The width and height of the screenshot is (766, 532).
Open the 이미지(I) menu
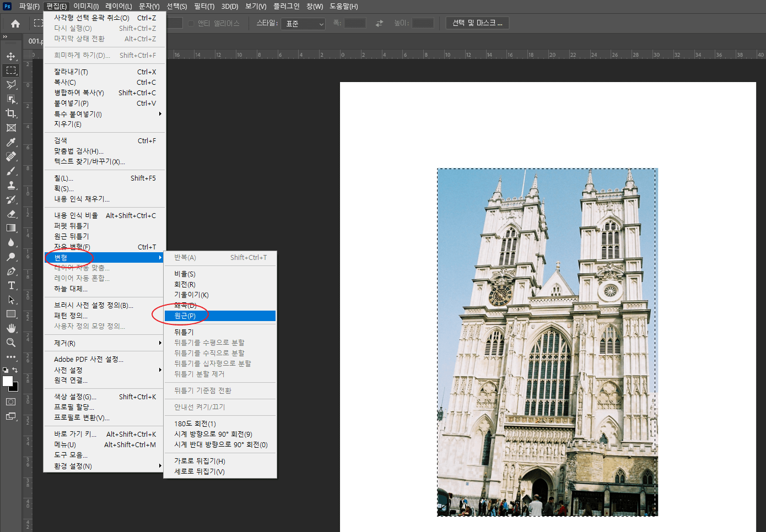[x=86, y=6]
